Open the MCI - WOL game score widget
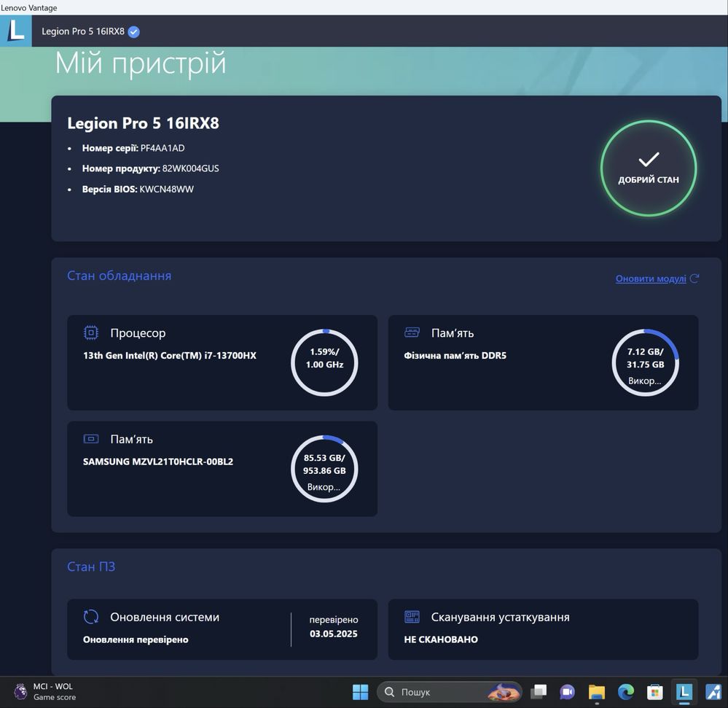The image size is (728, 708). (45, 692)
